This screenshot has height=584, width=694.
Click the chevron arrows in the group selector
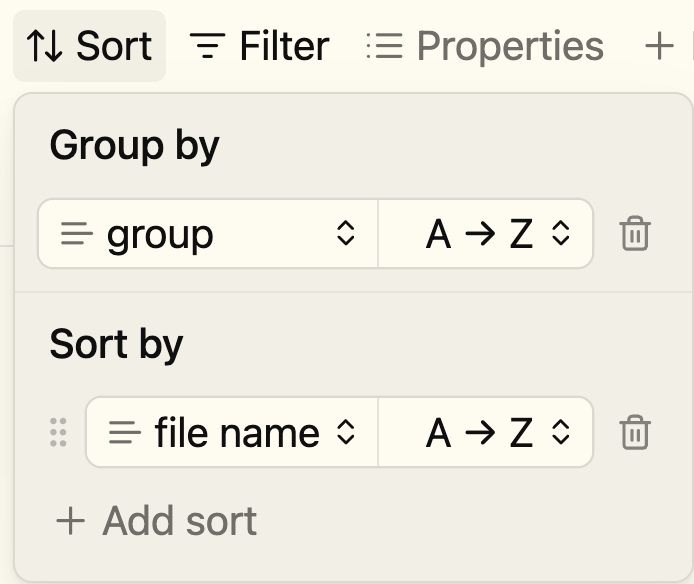[x=345, y=234]
